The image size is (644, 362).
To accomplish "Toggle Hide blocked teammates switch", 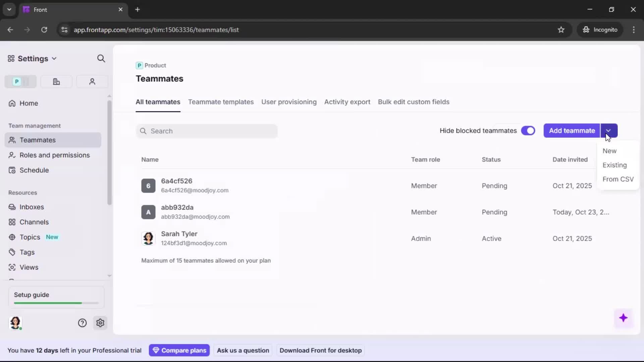I will coord(528,131).
